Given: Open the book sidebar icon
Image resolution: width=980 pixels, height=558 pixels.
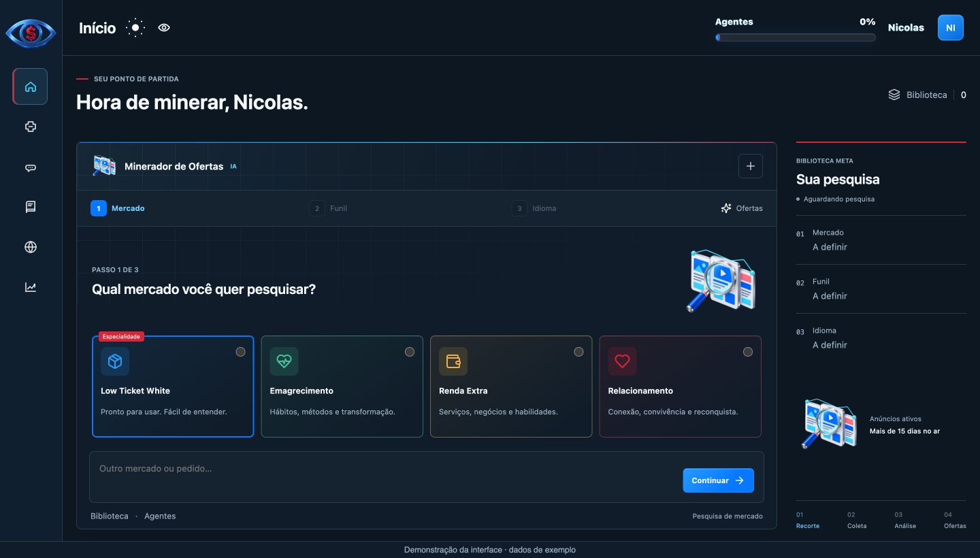Looking at the screenshot, I should [x=31, y=207].
